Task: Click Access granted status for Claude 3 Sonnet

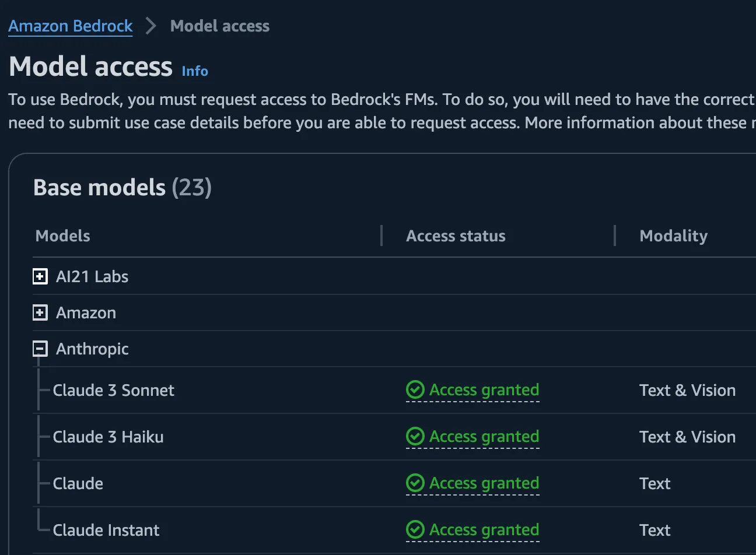Action: pos(484,390)
